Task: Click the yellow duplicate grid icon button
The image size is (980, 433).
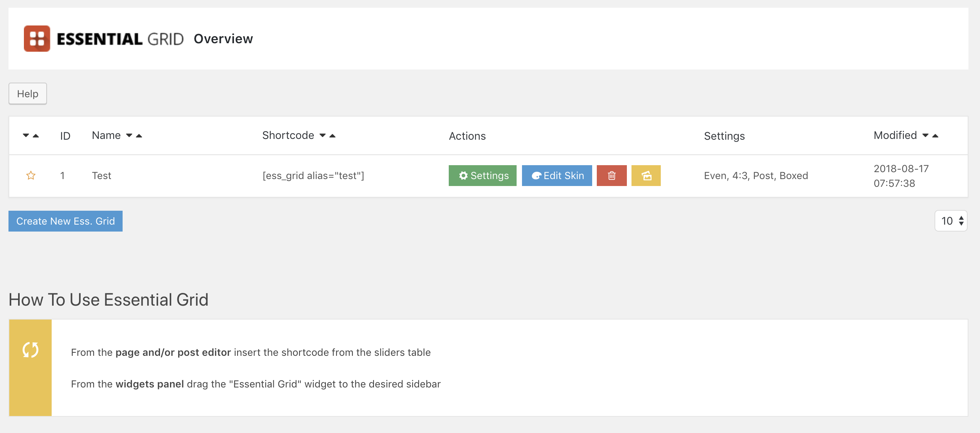Action: (x=646, y=176)
